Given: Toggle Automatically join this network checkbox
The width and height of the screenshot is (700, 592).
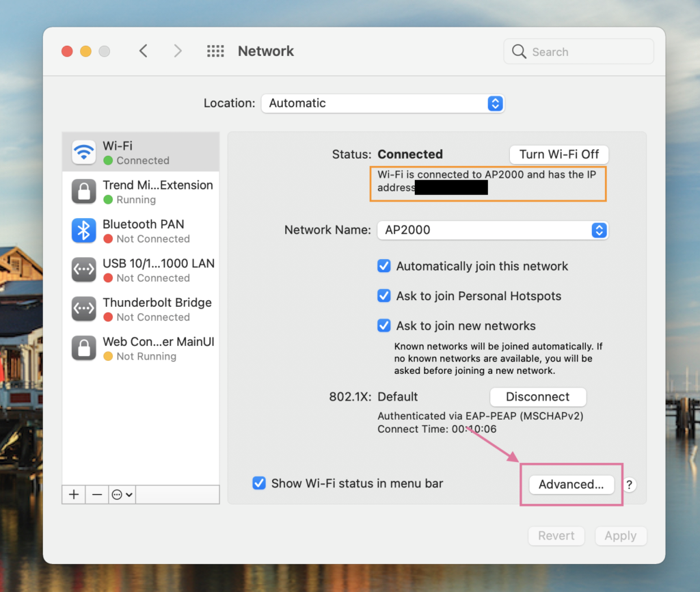Looking at the screenshot, I should [384, 266].
